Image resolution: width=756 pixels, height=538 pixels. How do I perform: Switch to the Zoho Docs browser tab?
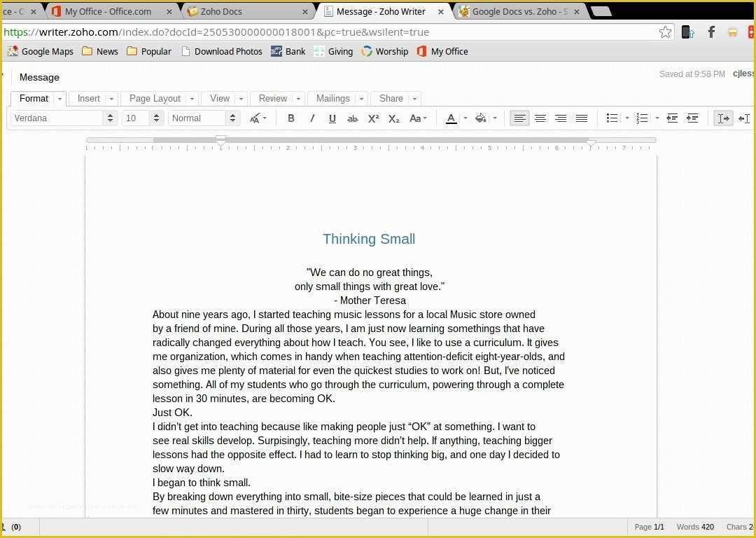(247, 12)
